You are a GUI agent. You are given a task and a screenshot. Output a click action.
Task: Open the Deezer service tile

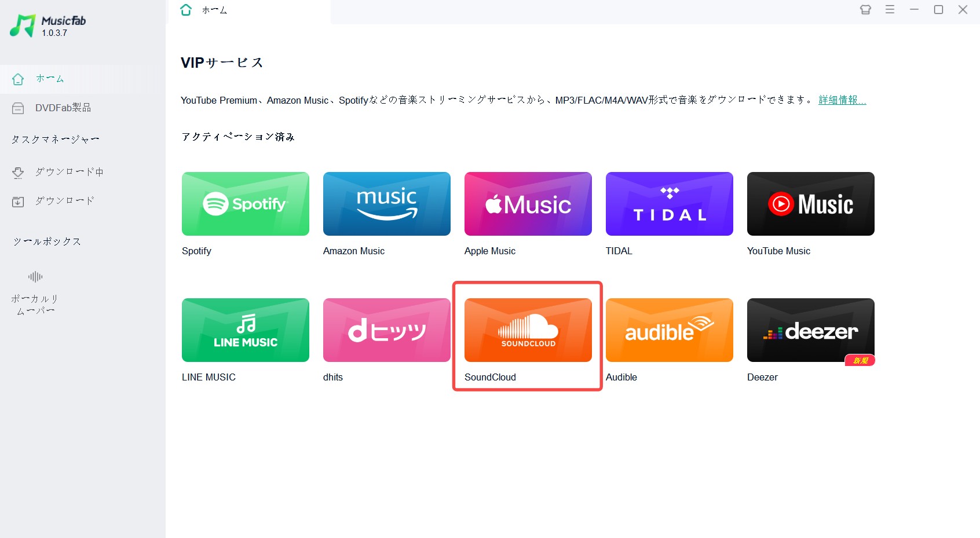[x=811, y=330]
